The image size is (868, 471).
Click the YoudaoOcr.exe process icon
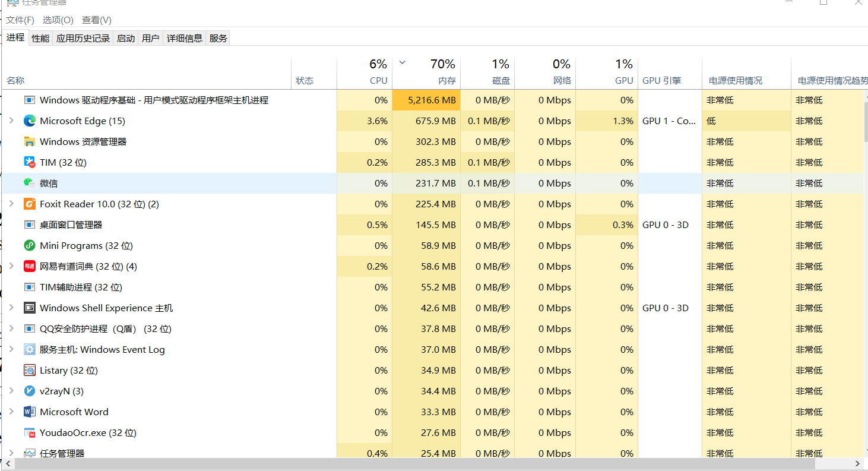tap(30, 432)
